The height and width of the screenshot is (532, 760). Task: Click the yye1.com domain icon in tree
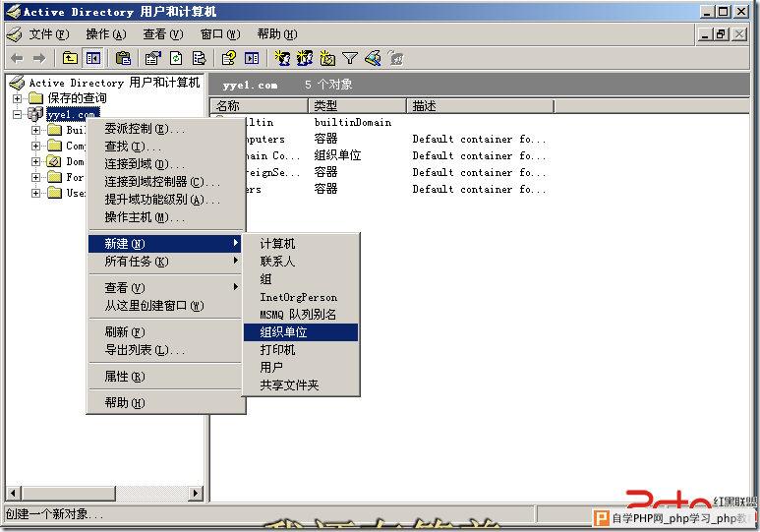35,114
